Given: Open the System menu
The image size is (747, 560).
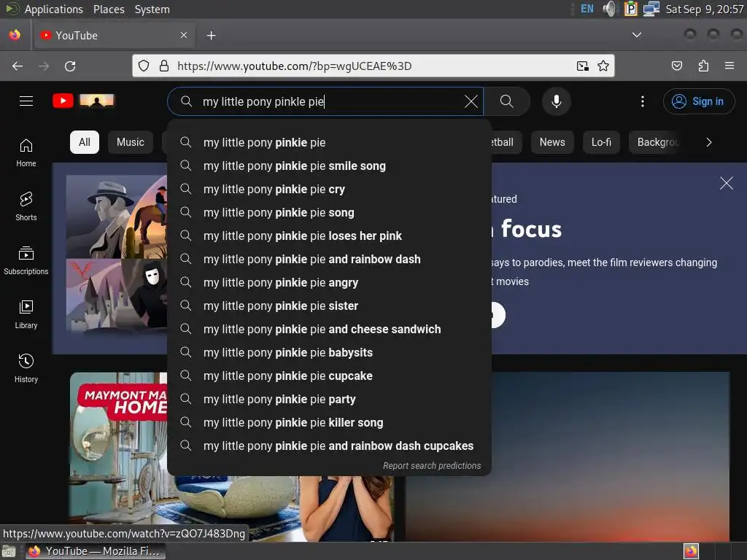Looking at the screenshot, I should click(x=152, y=9).
